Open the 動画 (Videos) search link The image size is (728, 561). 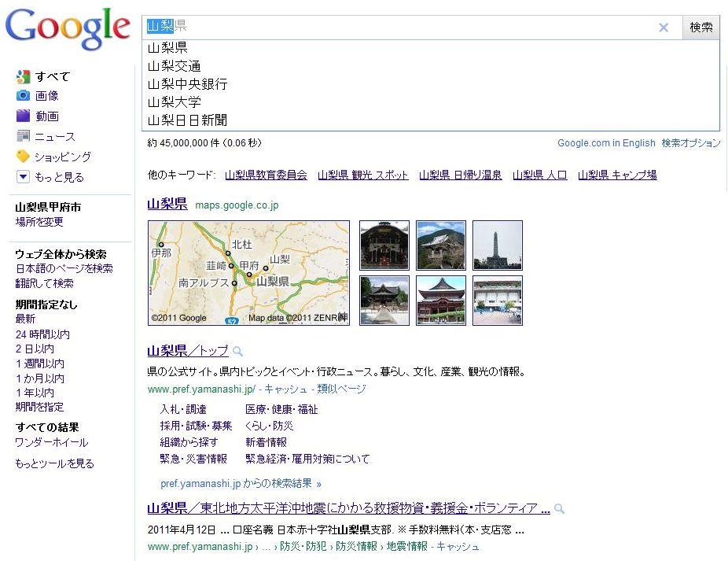click(47, 116)
